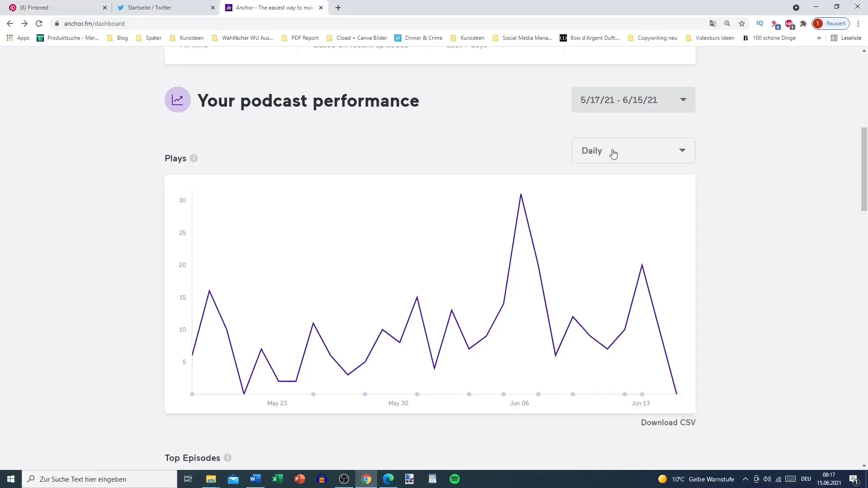Click the first chart marker at axis start
The height and width of the screenshot is (488, 868).
[x=192, y=394]
